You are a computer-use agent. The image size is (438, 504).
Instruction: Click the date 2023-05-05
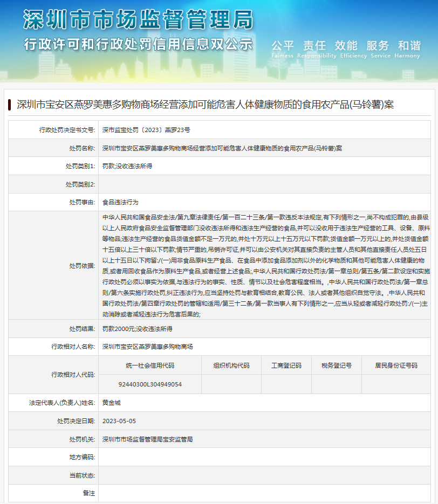tap(119, 421)
